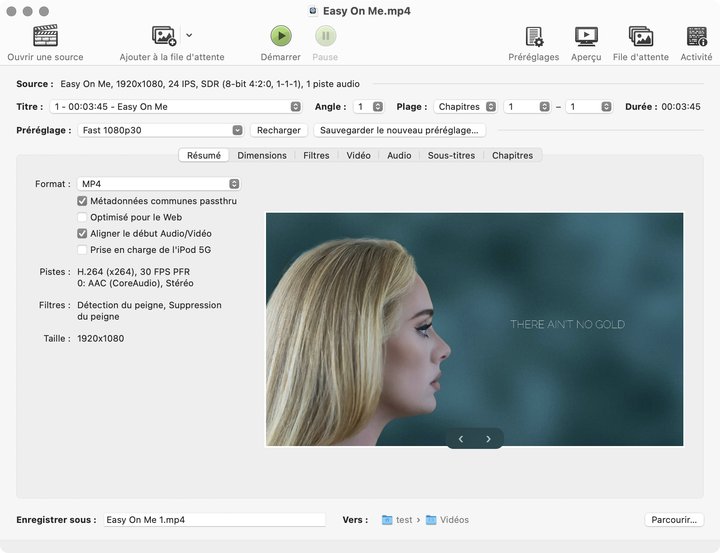Open the Préréglages toolbar icon

[x=534, y=36]
